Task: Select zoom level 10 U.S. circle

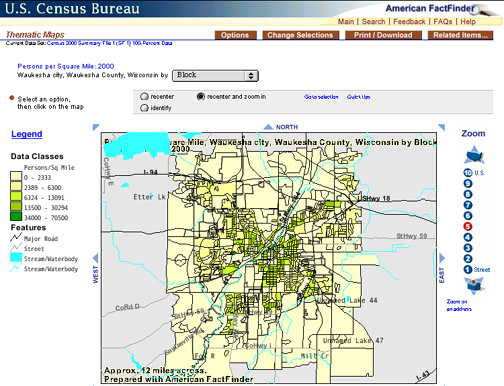Action: tap(468, 172)
